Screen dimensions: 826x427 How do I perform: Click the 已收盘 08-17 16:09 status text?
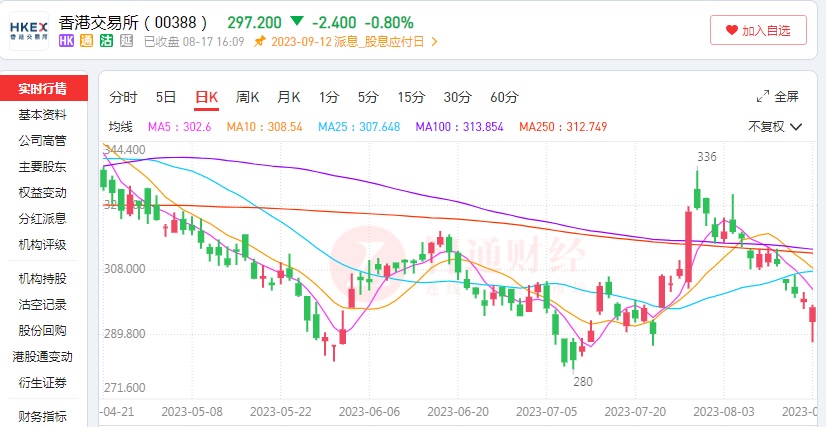(x=194, y=42)
